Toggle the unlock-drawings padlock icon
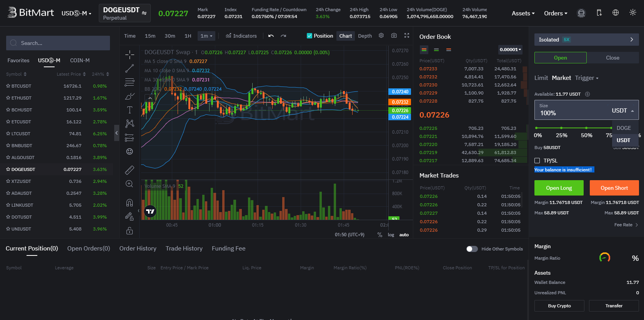The image size is (644, 320). click(x=130, y=230)
